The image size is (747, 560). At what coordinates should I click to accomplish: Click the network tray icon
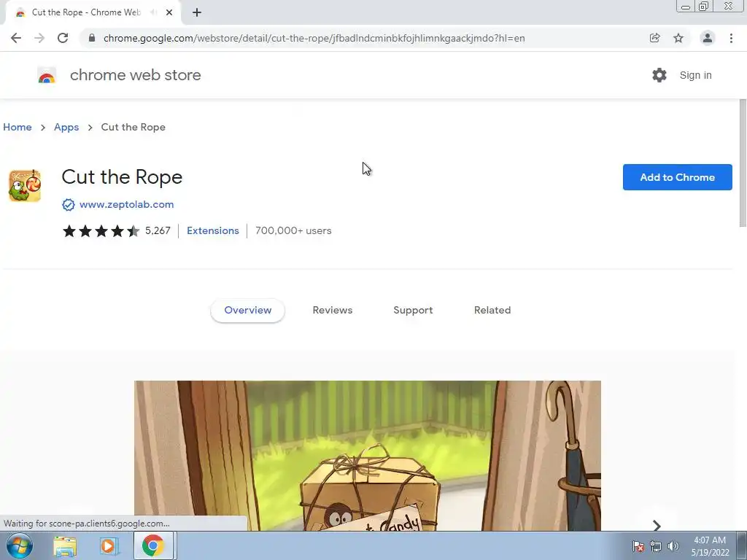pyautogui.click(x=656, y=546)
